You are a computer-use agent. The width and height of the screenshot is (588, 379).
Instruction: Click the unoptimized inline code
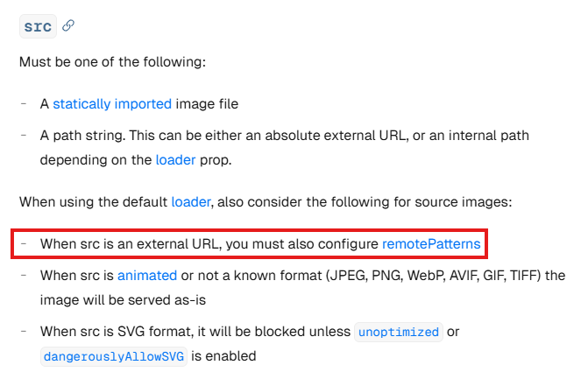(399, 332)
